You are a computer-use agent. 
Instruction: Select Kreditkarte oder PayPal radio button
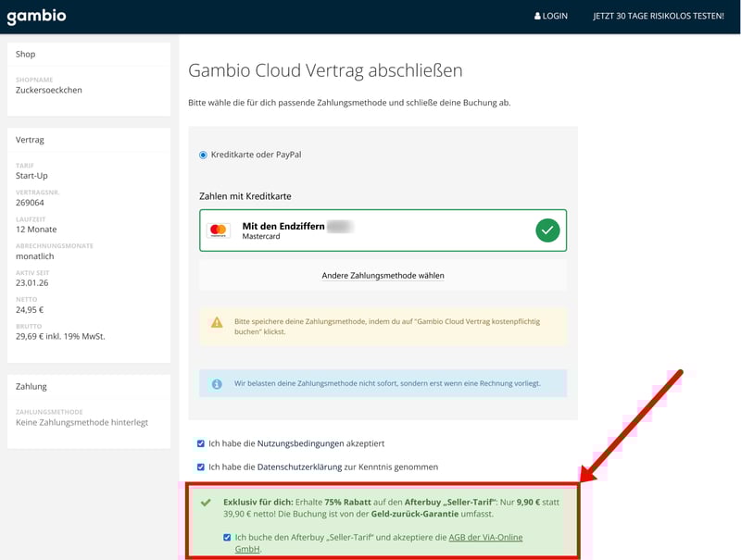pyautogui.click(x=203, y=155)
